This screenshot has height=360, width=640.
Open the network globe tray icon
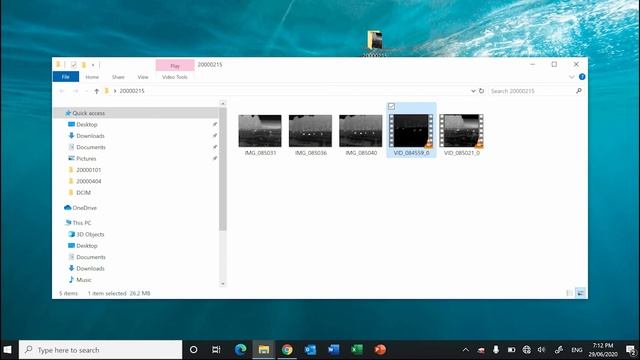(x=527, y=350)
